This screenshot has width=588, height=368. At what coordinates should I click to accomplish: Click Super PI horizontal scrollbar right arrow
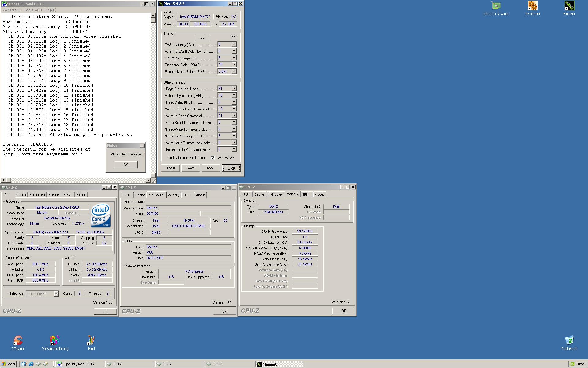click(x=149, y=180)
